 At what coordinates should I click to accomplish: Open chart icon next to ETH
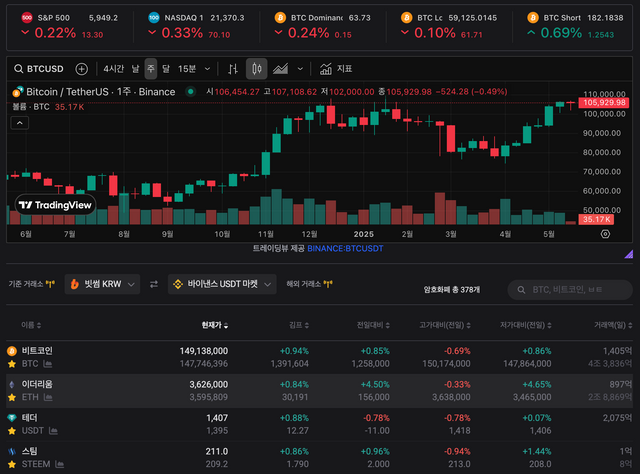(x=48, y=397)
